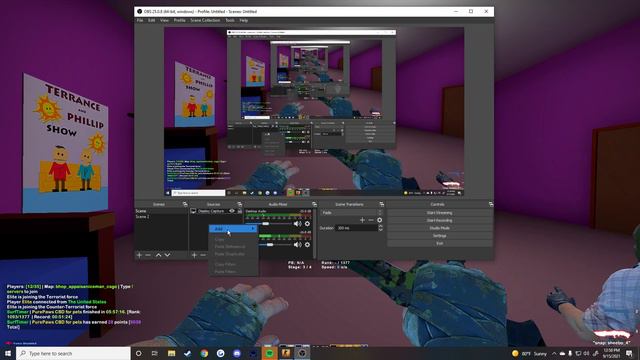Image resolution: width=640 pixels, height=360 pixels.
Task: Open OBS Settings from the Controls dock
Action: pyautogui.click(x=440, y=236)
